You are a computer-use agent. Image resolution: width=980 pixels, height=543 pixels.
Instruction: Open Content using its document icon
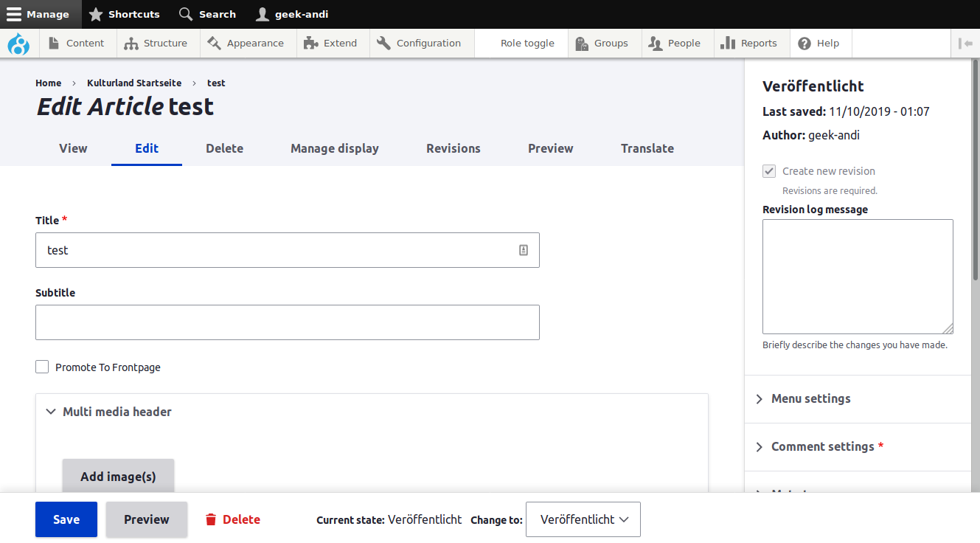click(54, 43)
